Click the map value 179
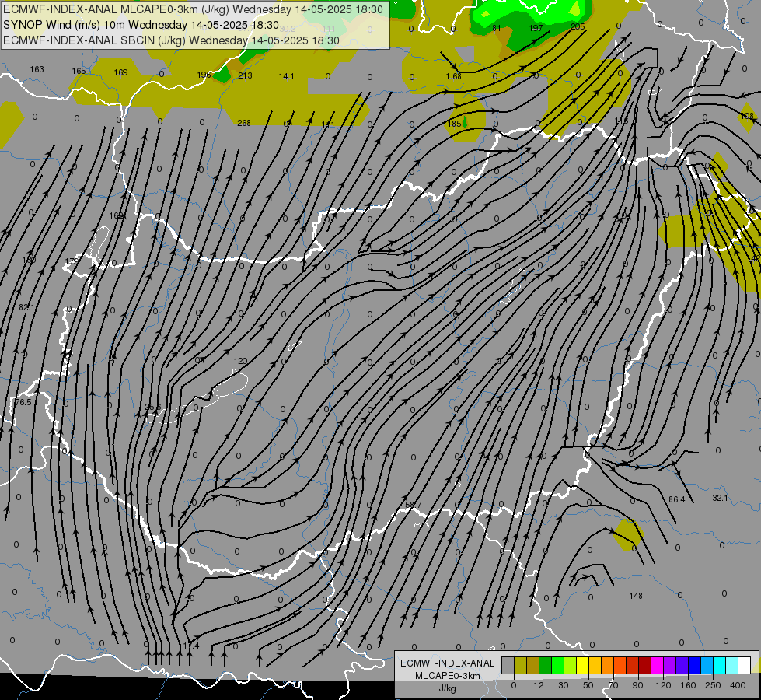Screen dimensions: 761x700 click(72, 261)
